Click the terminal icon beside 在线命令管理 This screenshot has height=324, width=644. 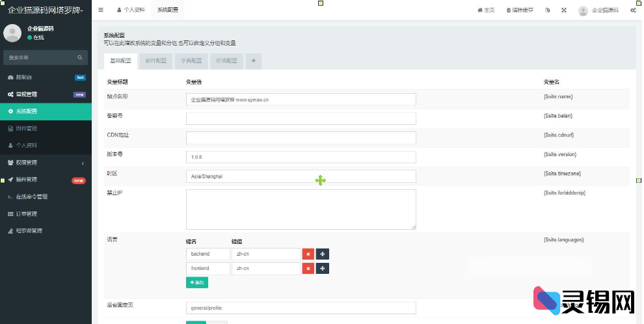pos(10,196)
